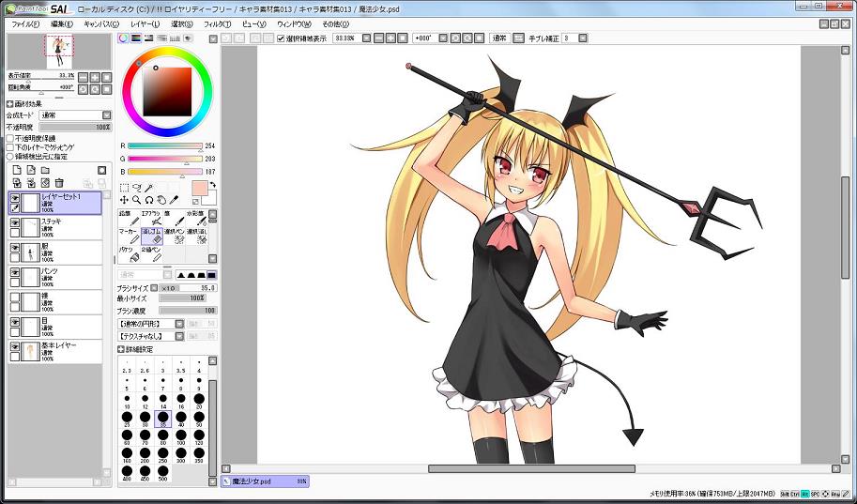The image size is (857, 504).
Task: Toggle 下のレイヤーでクリッピング checkbox
Action: [10, 147]
